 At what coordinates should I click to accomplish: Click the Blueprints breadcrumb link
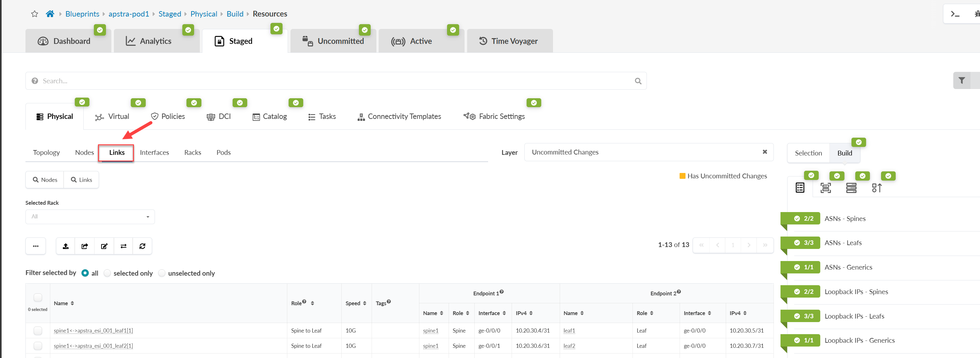pyautogui.click(x=82, y=14)
